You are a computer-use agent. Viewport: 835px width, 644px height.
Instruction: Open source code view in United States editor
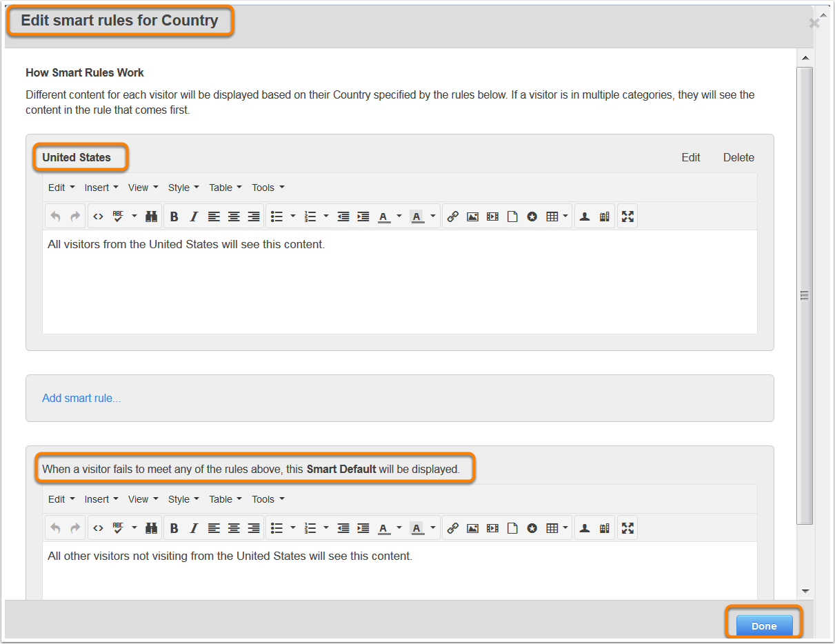(98, 217)
